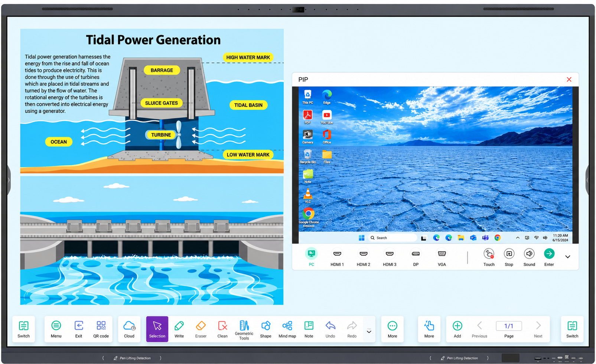596x364 pixels.
Task: Tap the More button with hand icon
Action: 429,329
